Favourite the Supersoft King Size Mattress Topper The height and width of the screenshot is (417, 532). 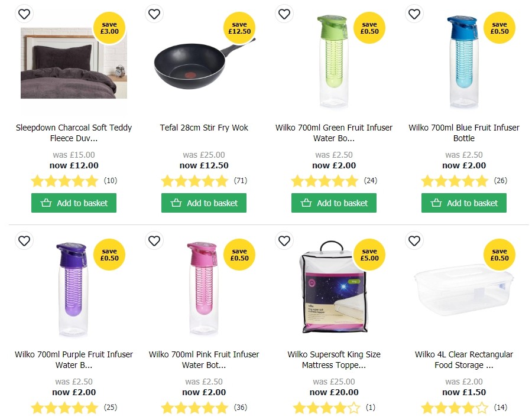[284, 241]
